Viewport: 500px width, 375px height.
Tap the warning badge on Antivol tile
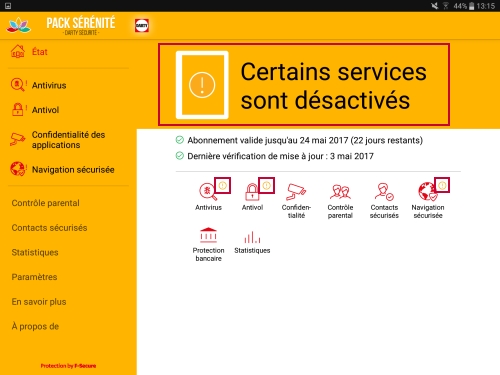pyautogui.click(x=266, y=185)
